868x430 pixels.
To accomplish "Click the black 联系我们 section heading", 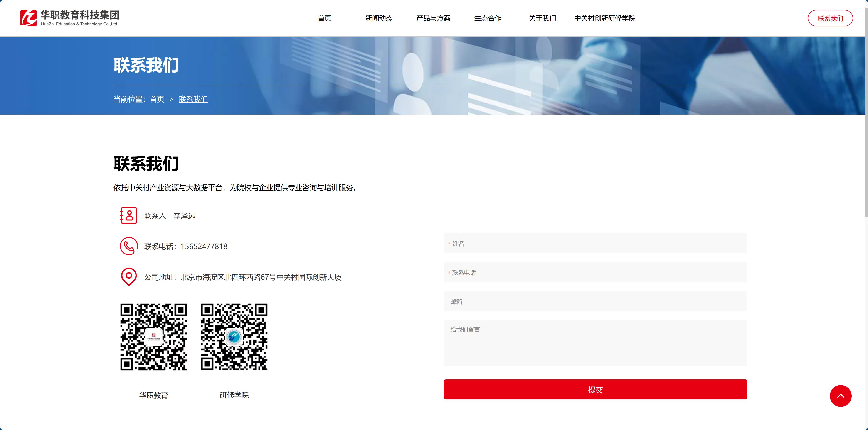I will tap(146, 164).
